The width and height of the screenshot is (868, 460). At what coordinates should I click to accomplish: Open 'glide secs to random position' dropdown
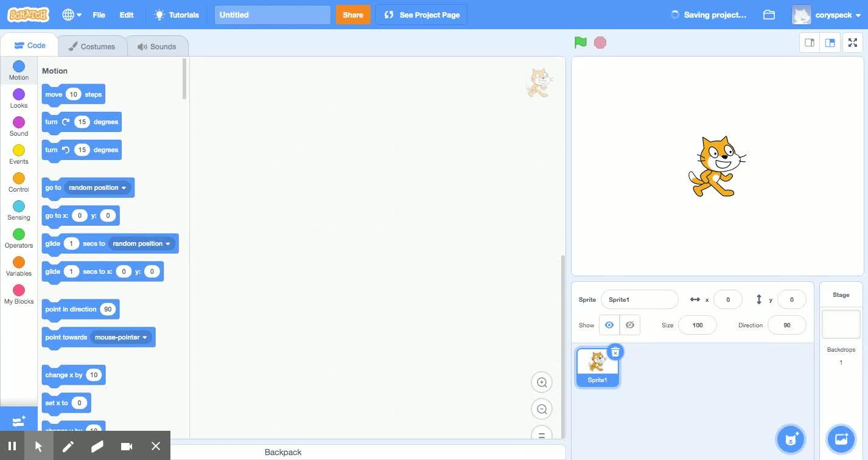point(142,243)
